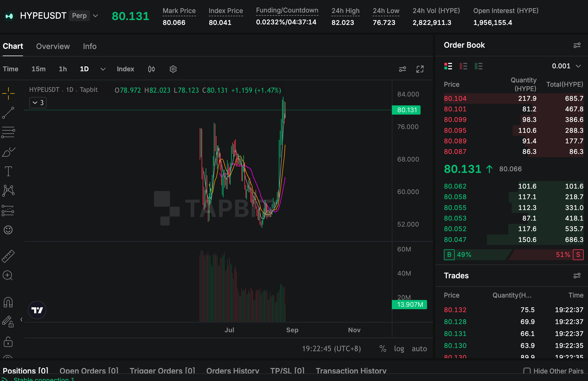The height and width of the screenshot is (381, 588).
Task: Switch to the Overview tab
Action: pyautogui.click(x=53, y=46)
